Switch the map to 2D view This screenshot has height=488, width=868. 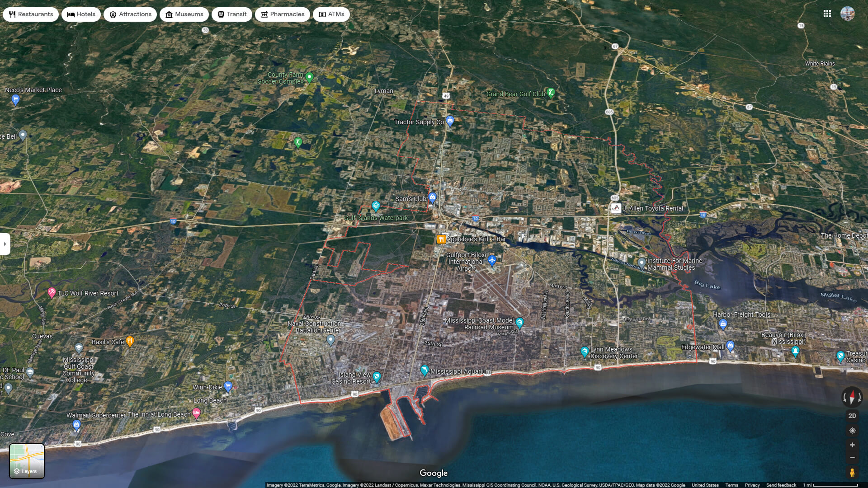pos(852,415)
